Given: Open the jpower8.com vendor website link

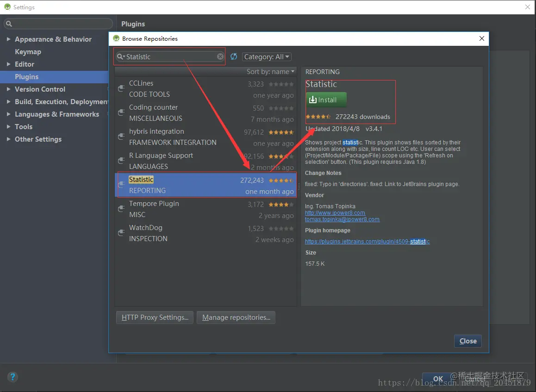Looking at the screenshot, I should [335, 212].
